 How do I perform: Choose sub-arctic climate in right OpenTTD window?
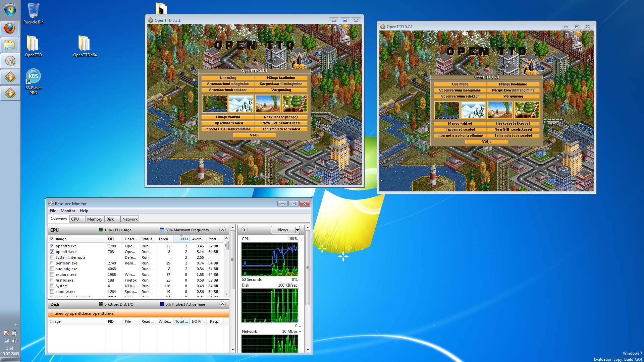click(x=473, y=110)
